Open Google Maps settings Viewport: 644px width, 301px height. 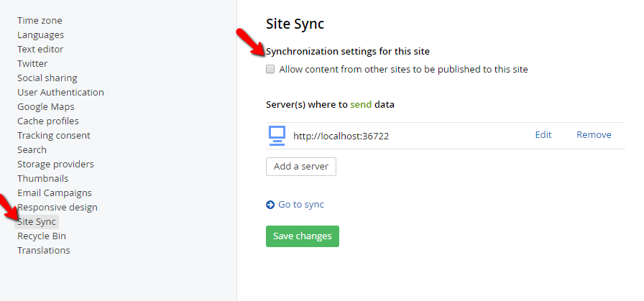pos(46,107)
